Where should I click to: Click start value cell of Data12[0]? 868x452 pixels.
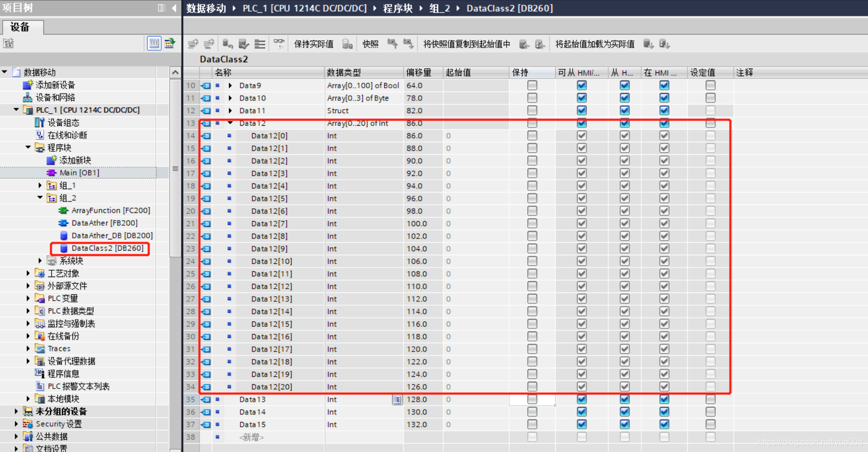click(475, 135)
